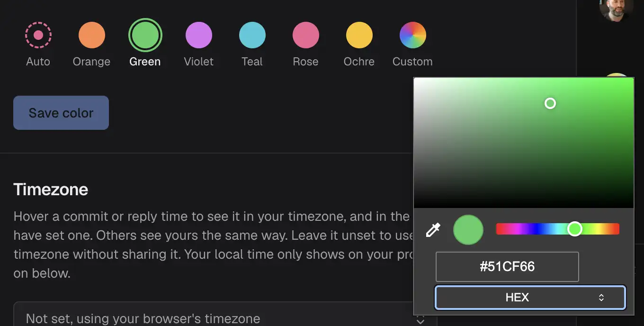Select the Auto color option
This screenshot has height=326, width=644.
click(38, 35)
